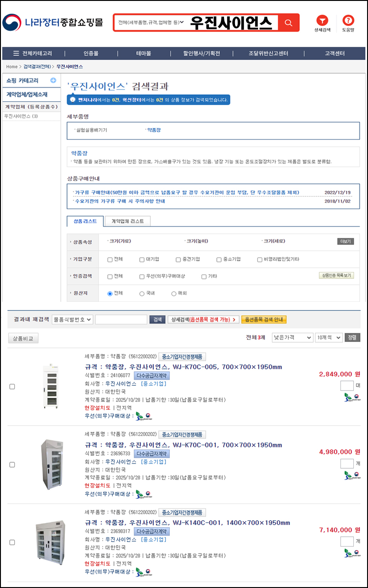Click the 옵션품목 검색 안내 button
This screenshot has width=368, height=588.
[x=264, y=319]
